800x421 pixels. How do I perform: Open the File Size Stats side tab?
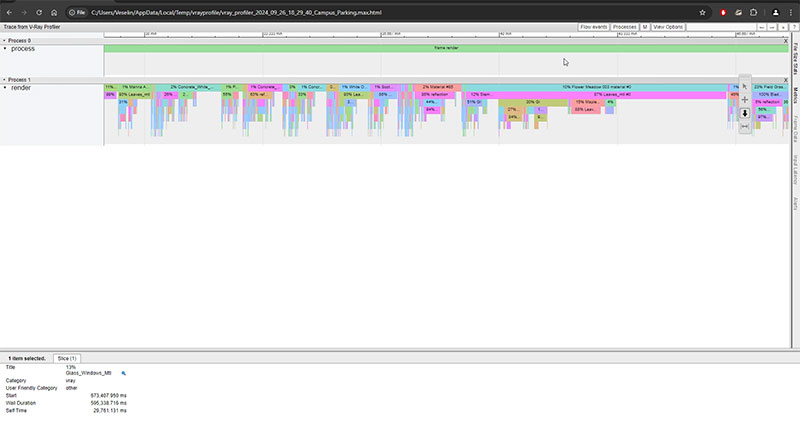(795, 59)
